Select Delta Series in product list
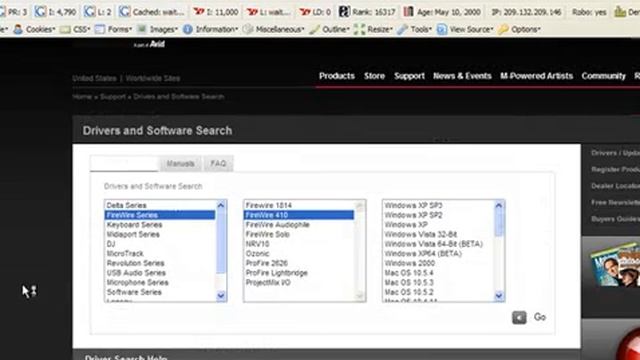This screenshot has height=360, width=640. click(x=160, y=205)
